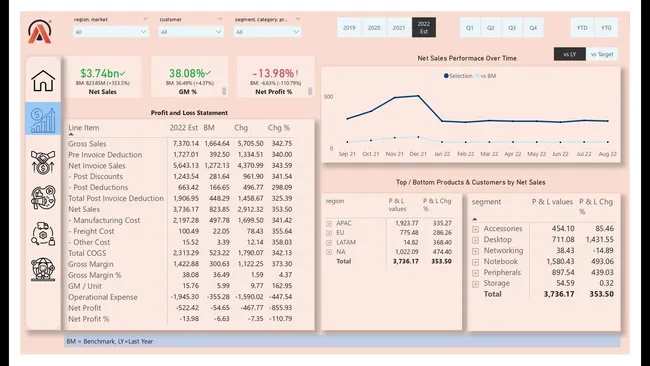Click the scrollbar on GM % card

(x=224, y=91)
